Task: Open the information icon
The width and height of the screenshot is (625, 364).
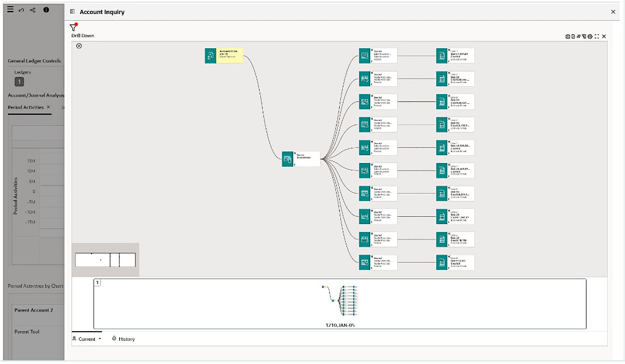Action: coord(46,10)
